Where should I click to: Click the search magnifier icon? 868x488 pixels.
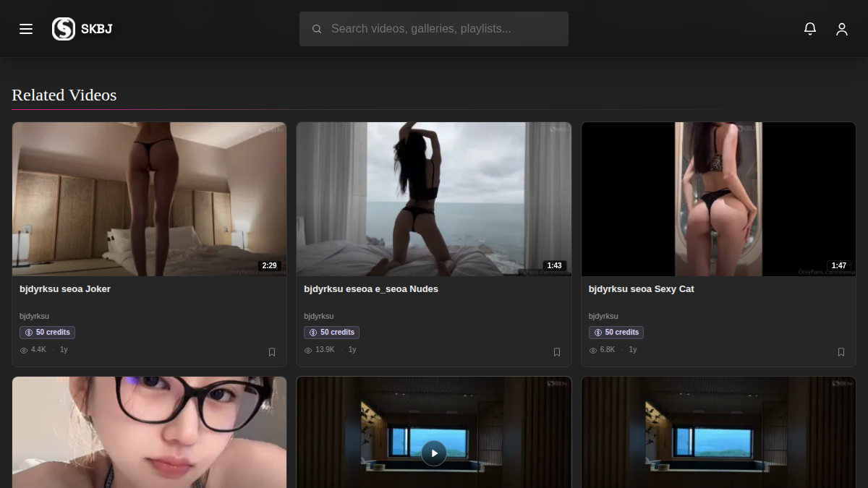(317, 29)
